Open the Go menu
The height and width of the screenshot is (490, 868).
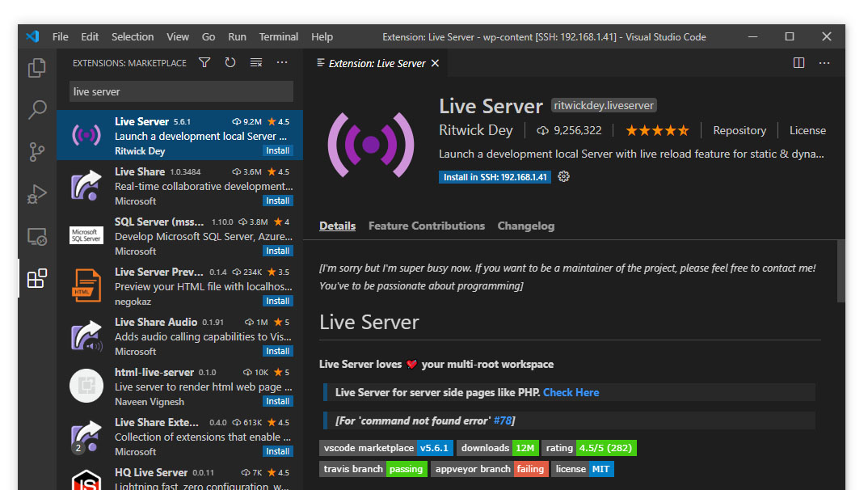[209, 36]
